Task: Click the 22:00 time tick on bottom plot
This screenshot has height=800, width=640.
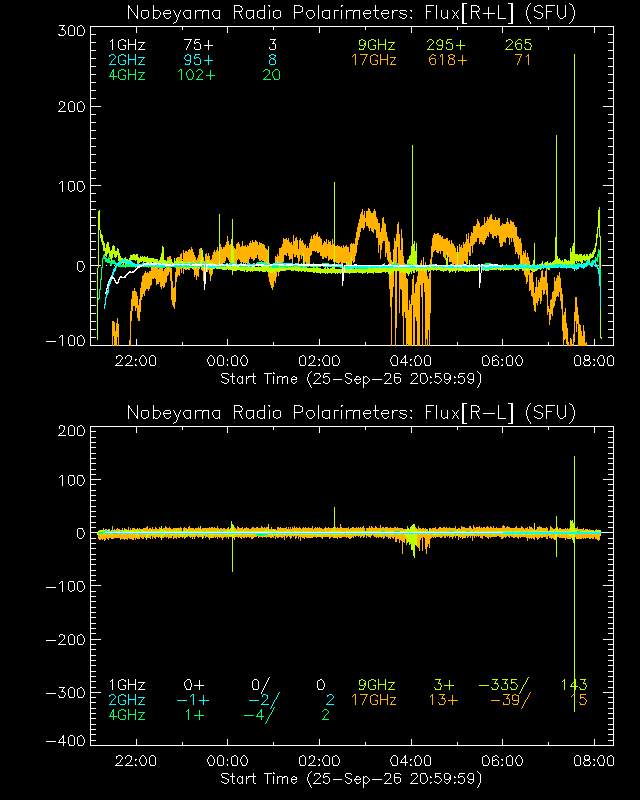Action: click(135, 761)
